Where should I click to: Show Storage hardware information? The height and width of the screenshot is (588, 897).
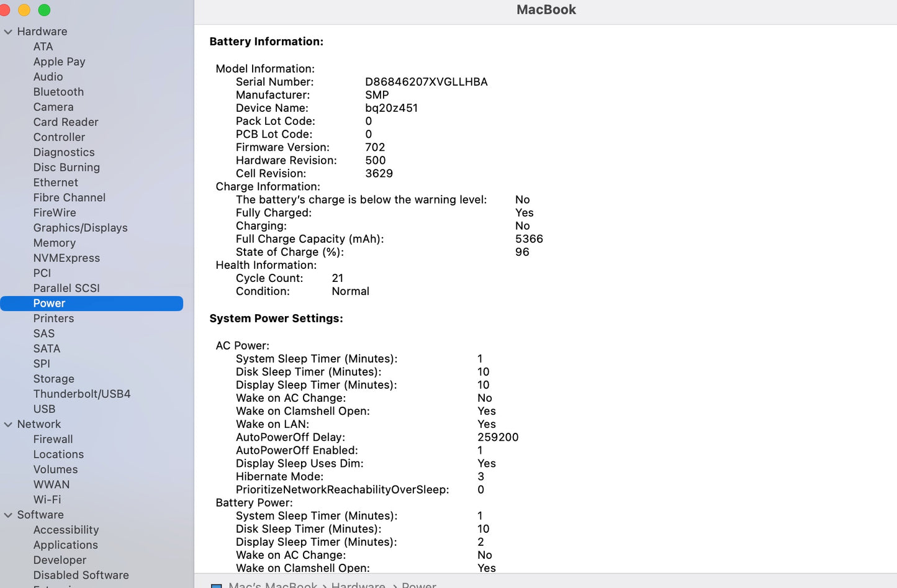pos(53,379)
